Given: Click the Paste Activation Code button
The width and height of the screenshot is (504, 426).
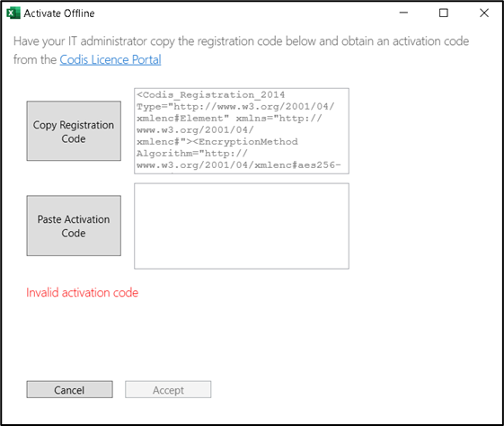Looking at the screenshot, I should pyautogui.click(x=74, y=226).
